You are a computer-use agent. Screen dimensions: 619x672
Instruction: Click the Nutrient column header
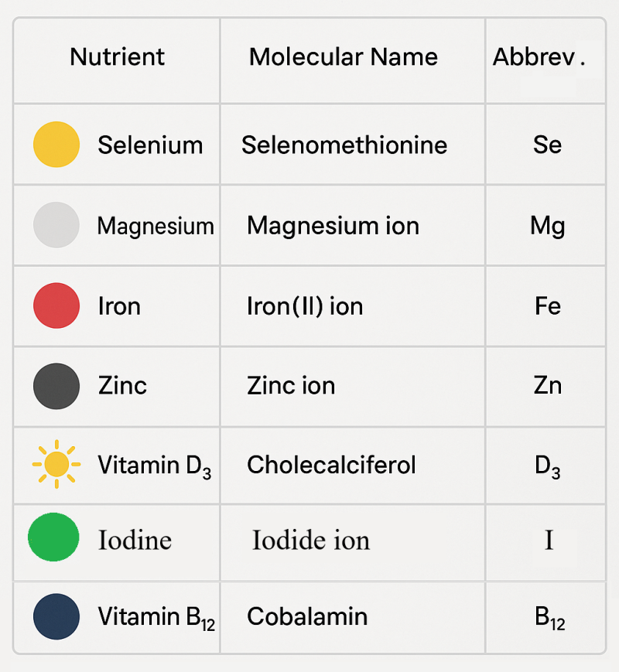(x=117, y=56)
